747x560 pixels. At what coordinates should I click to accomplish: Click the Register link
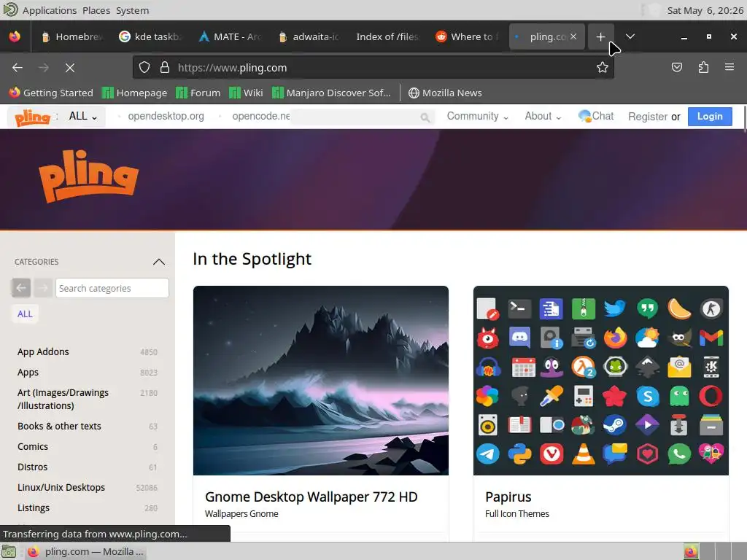pyautogui.click(x=648, y=117)
